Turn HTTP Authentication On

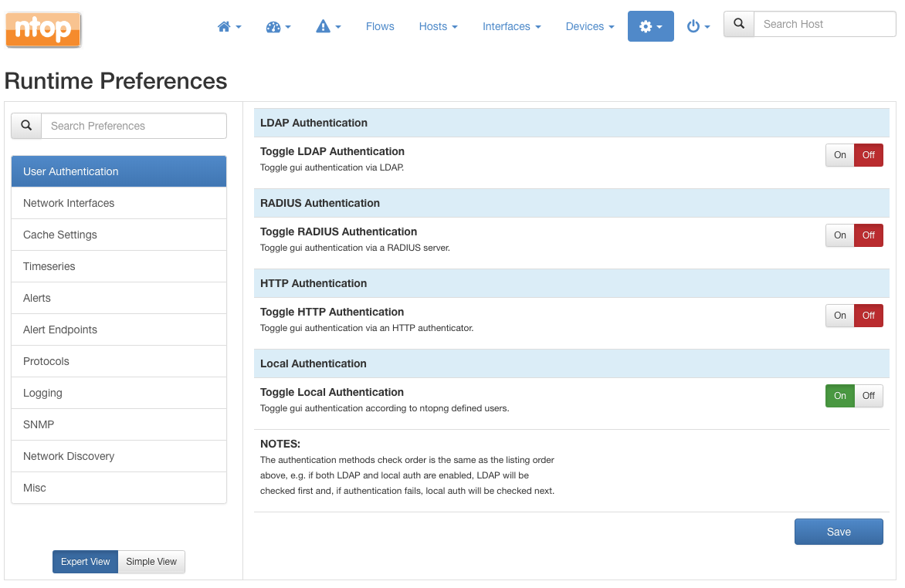pos(840,316)
